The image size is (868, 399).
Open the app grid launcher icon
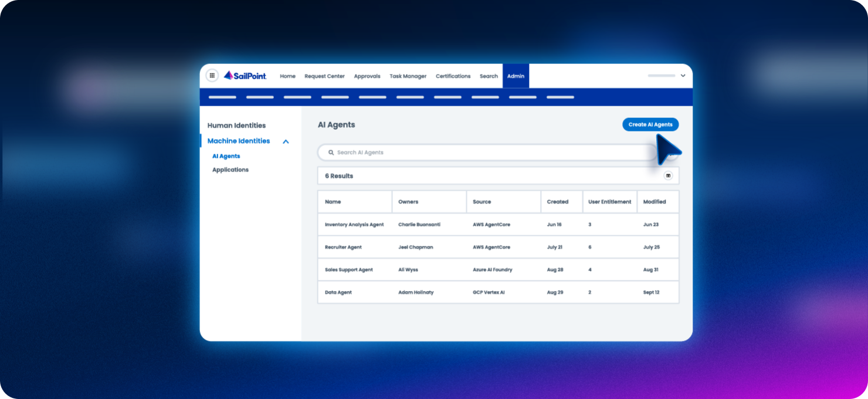(212, 76)
